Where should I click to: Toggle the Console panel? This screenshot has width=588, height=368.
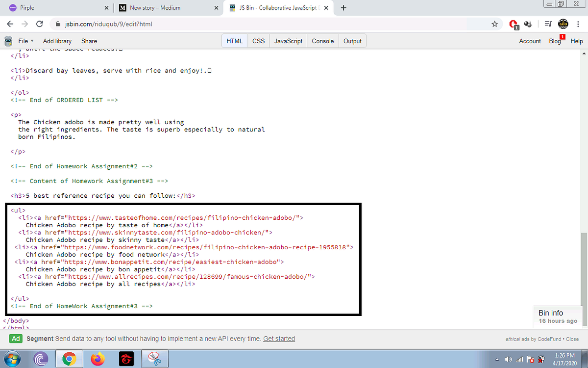point(322,41)
